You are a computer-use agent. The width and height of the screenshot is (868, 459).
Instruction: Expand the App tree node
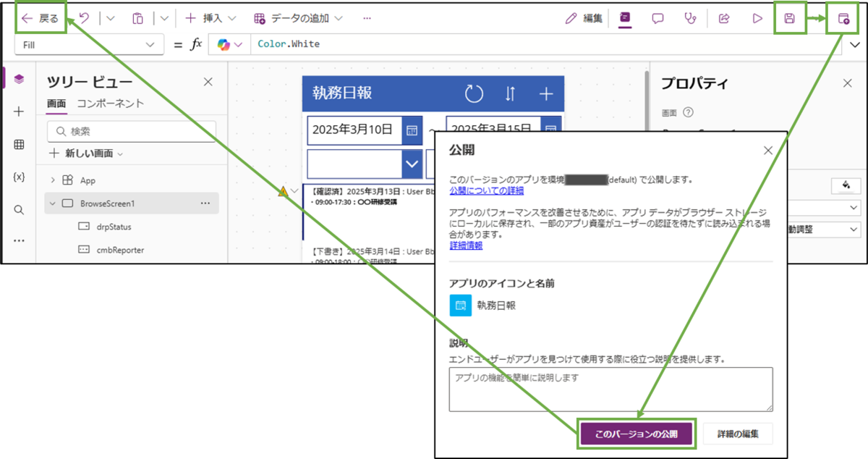click(53, 180)
